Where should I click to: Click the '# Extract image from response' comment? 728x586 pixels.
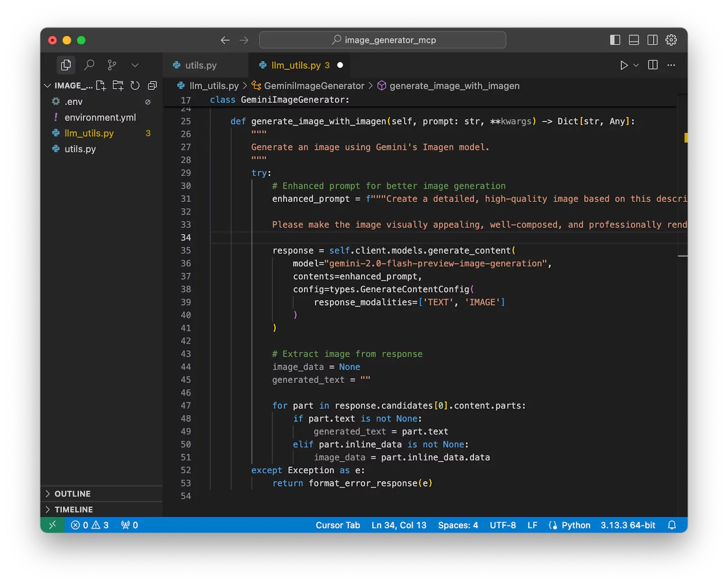pyautogui.click(x=347, y=354)
